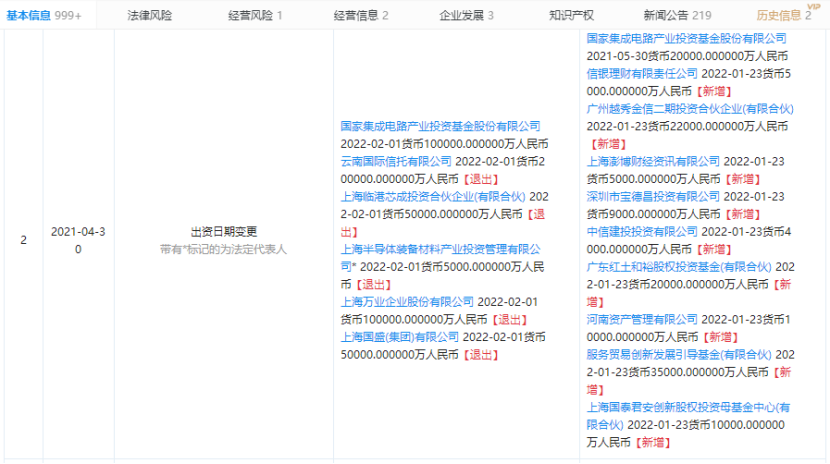Viewport: 830px width, 464px height.
Task: Select text 2021-05-30货币20000.000000万人民币
Action: click(687, 56)
